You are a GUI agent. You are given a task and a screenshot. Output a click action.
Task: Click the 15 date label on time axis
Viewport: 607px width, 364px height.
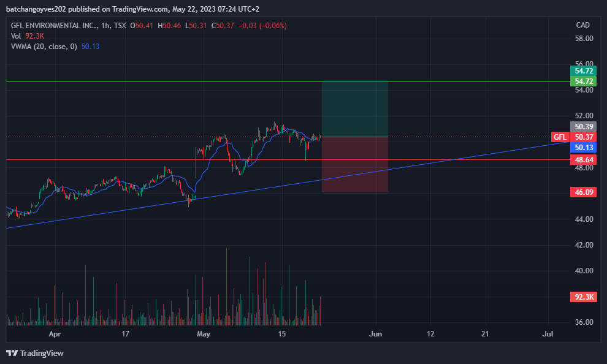point(282,334)
